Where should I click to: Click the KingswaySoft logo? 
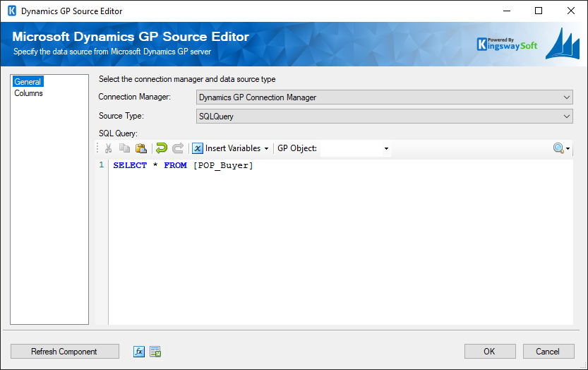507,44
